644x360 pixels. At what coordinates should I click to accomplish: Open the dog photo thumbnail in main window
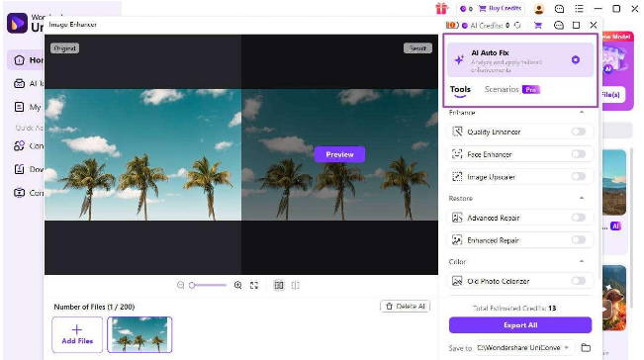coord(614,298)
